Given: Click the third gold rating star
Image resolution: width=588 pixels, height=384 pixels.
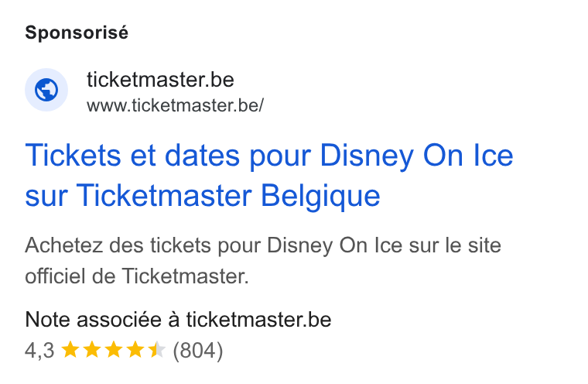Looking at the screenshot, I should tap(114, 350).
